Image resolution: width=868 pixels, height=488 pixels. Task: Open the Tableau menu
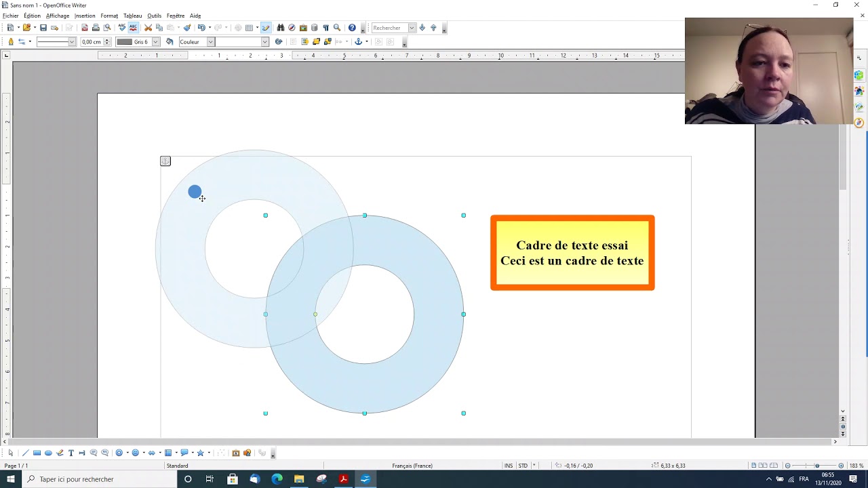133,16
